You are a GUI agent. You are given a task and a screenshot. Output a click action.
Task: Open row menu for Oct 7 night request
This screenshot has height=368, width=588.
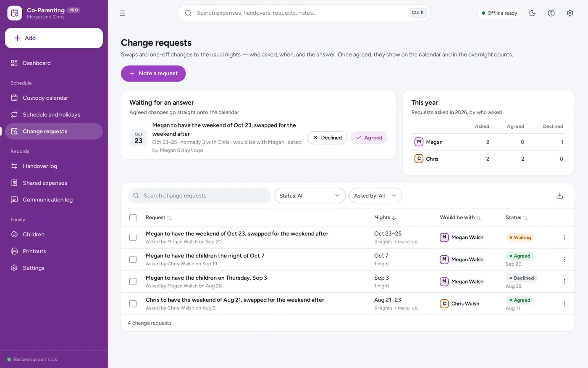564,259
